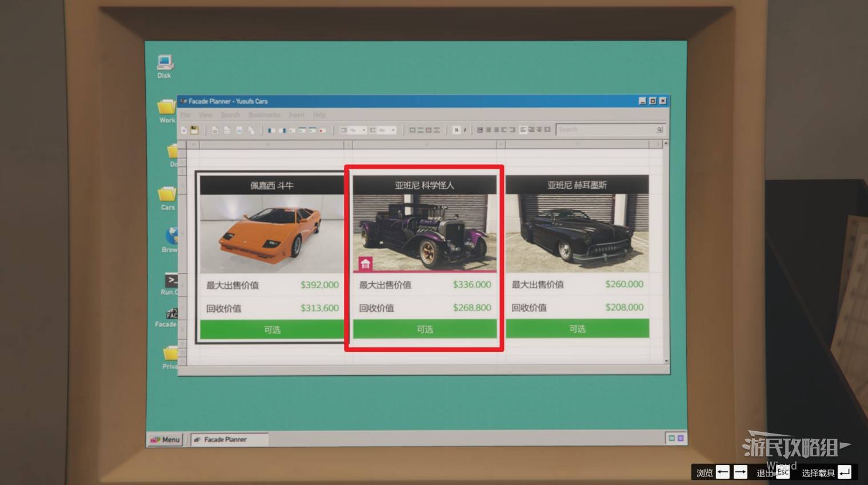Click 可选 button under 佩嘉西 斗牛
868x485 pixels.
(272, 330)
